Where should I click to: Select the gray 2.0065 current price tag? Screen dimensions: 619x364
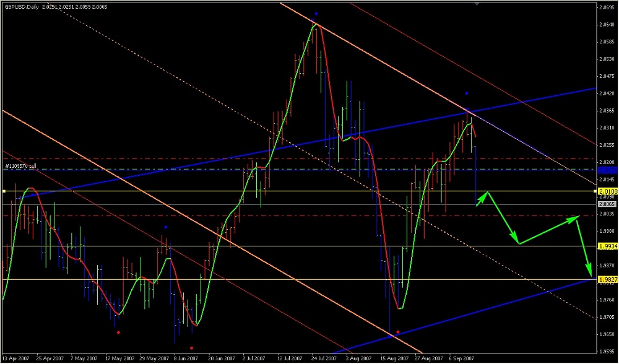tap(608, 204)
